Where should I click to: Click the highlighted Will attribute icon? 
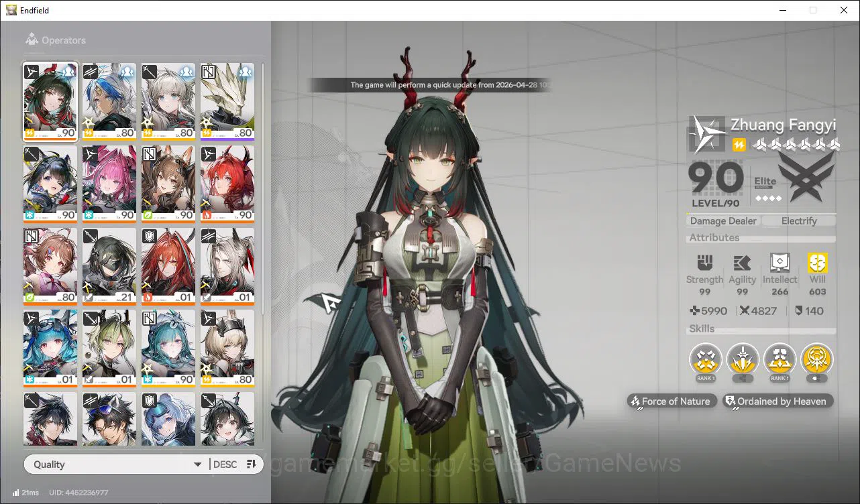pyautogui.click(x=818, y=262)
